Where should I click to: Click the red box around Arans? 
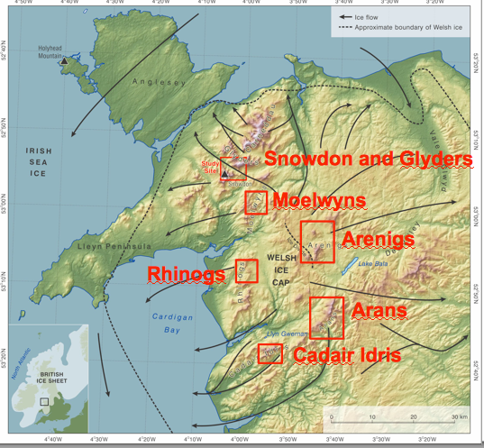326,318
